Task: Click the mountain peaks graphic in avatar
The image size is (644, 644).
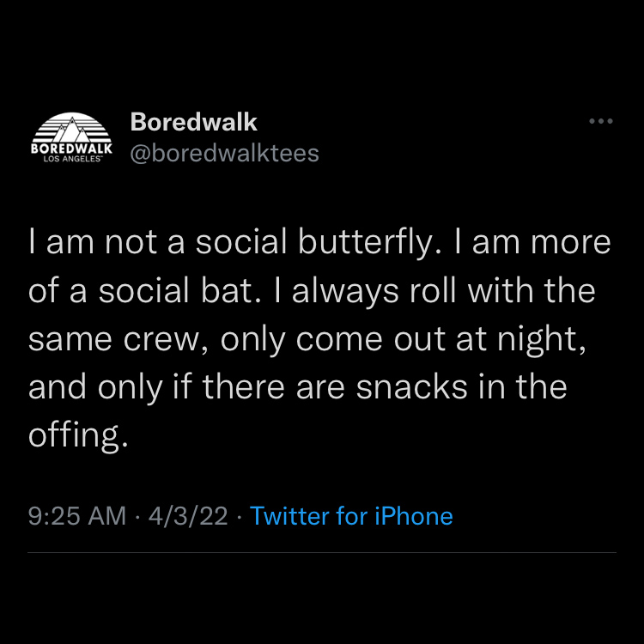Action: coord(72,130)
